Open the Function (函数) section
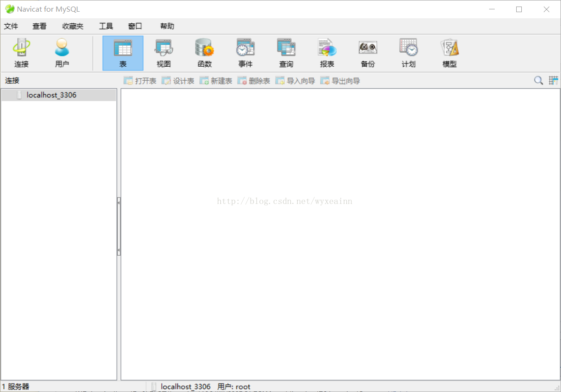The width and height of the screenshot is (561, 392). coord(204,53)
